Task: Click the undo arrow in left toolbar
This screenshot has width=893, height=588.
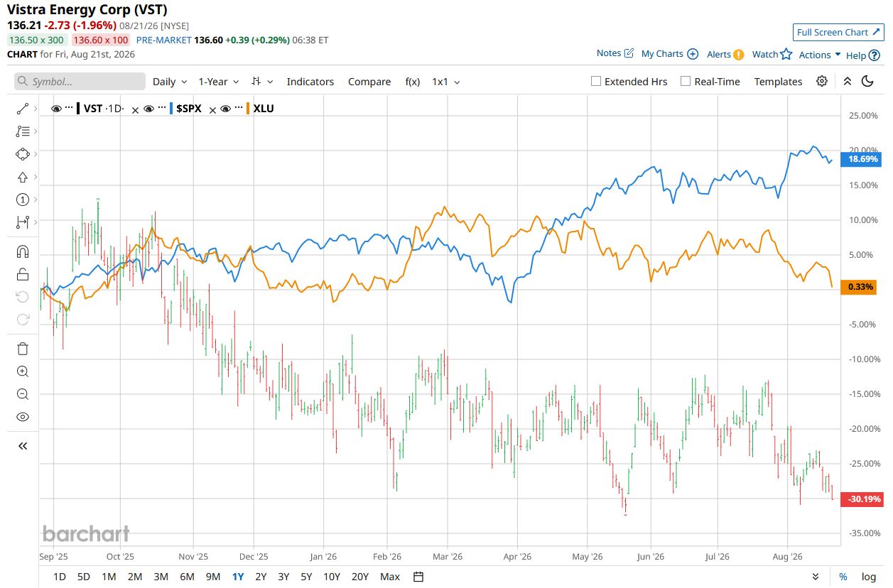Action: [22, 297]
